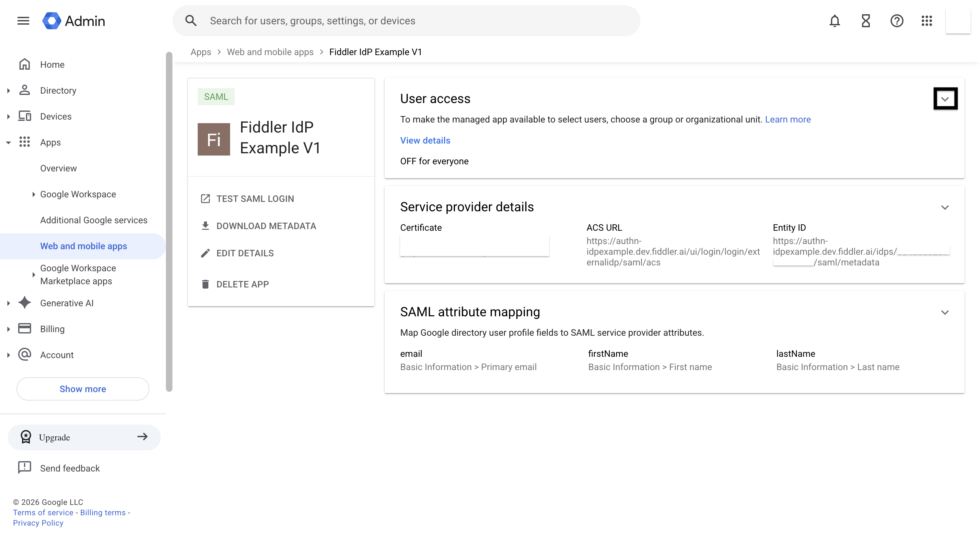Open the help question mark icon
The height and width of the screenshot is (536, 980).
tap(897, 21)
